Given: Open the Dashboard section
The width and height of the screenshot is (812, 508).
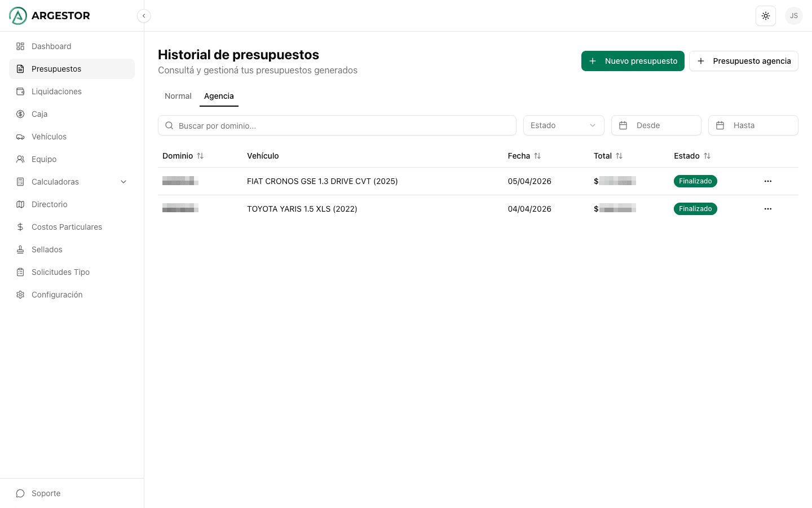Looking at the screenshot, I should click(51, 46).
